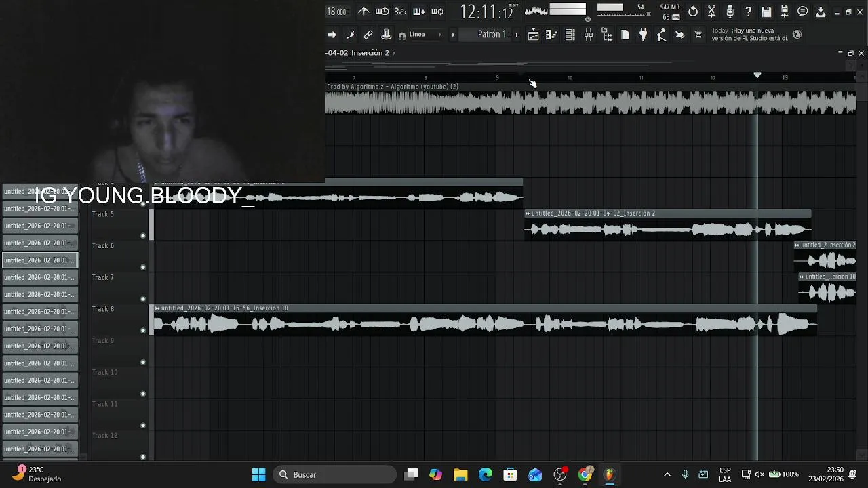This screenshot has width=868, height=488.
Task: Mute Track 10 with its green dot
Action: point(143,394)
